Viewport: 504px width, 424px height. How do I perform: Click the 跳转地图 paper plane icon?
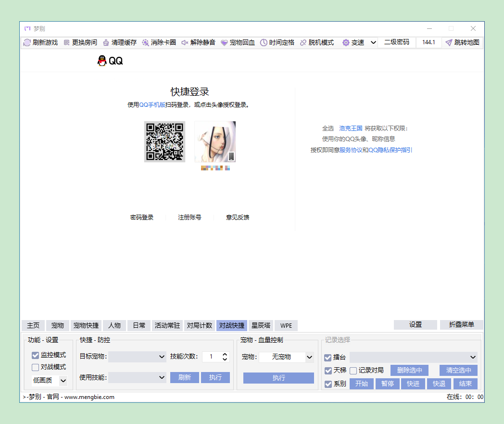(448, 43)
